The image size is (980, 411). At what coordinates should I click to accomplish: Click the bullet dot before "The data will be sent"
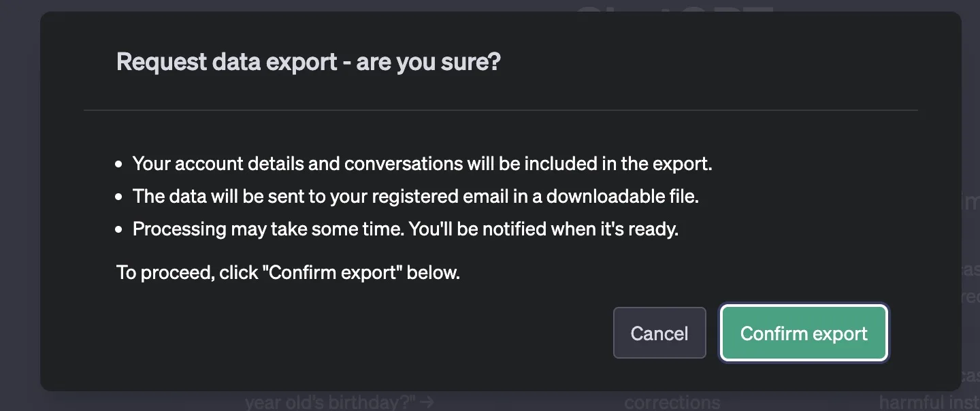pos(119,197)
